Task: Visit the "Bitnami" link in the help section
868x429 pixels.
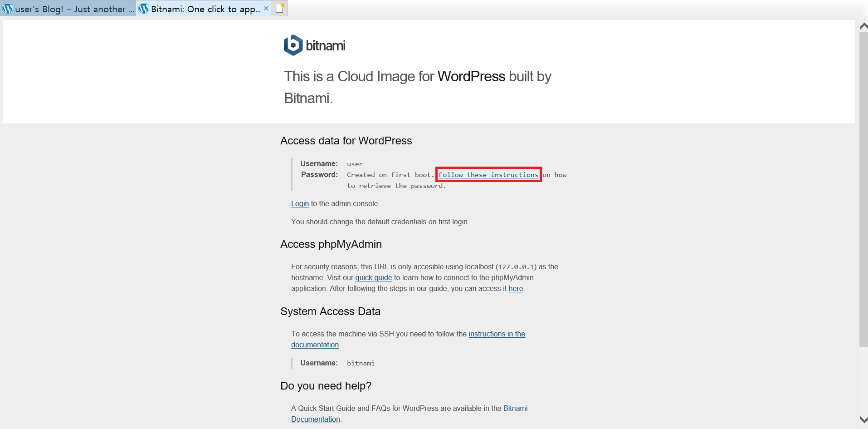Action: pyautogui.click(x=516, y=409)
